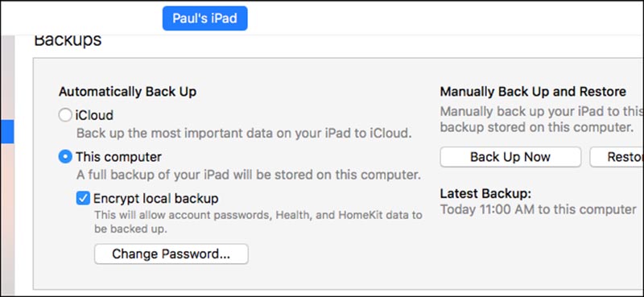This screenshot has height=297, width=644.
Task: Open the Change Password... dialog
Action: (171, 254)
